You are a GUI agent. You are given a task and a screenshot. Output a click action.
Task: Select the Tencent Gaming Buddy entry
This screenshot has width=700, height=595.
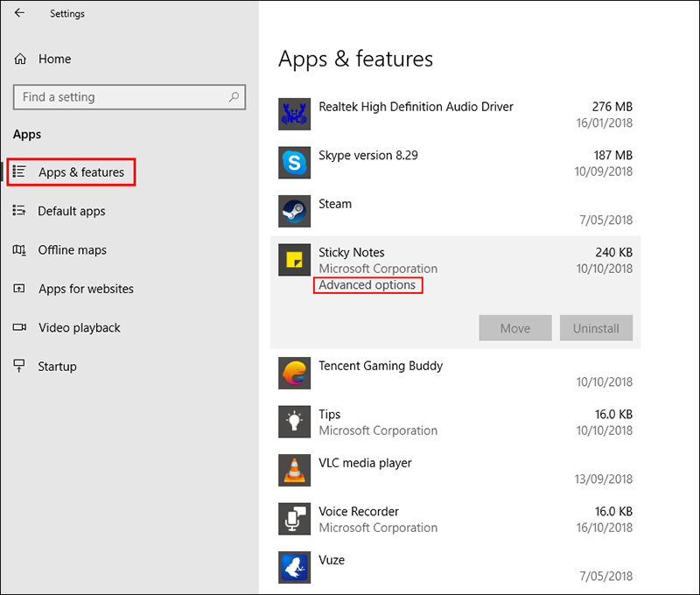pos(455,374)
